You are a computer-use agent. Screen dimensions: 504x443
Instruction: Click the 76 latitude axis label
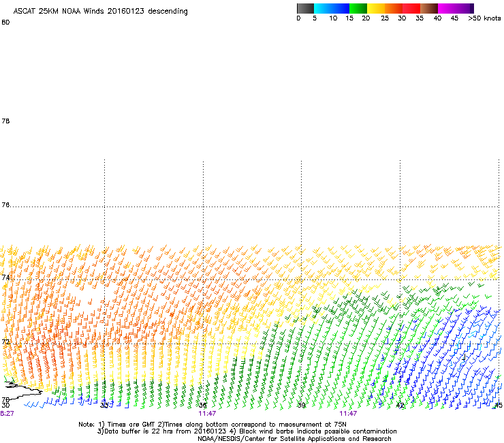(x=5, y=205)
